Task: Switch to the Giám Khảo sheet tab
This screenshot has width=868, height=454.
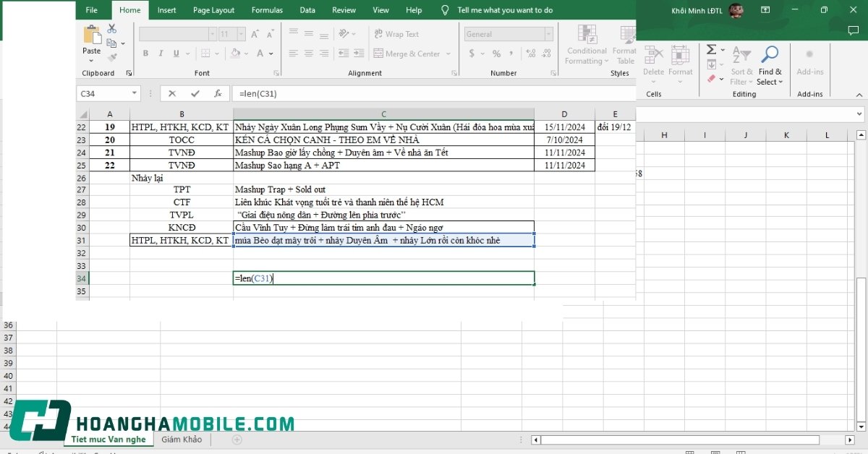Action: [182, 440]
